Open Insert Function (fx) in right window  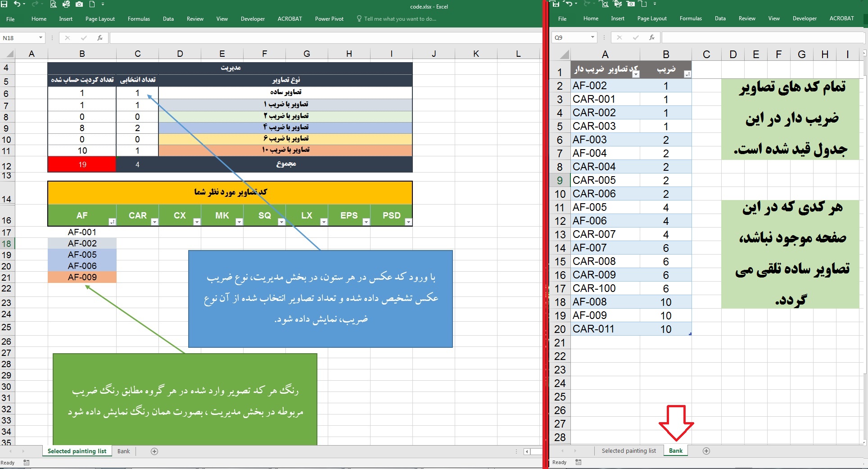click(652, 37)
